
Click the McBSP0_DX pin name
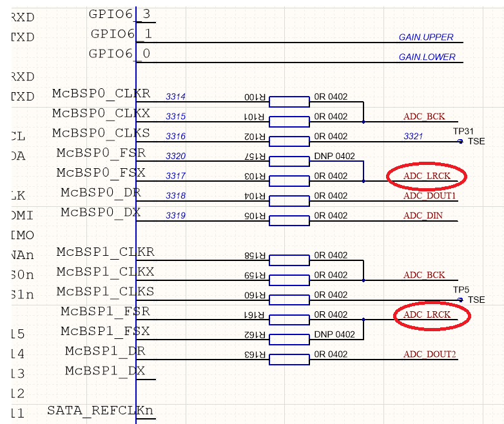pyautogui.click(x=101, y=213)
